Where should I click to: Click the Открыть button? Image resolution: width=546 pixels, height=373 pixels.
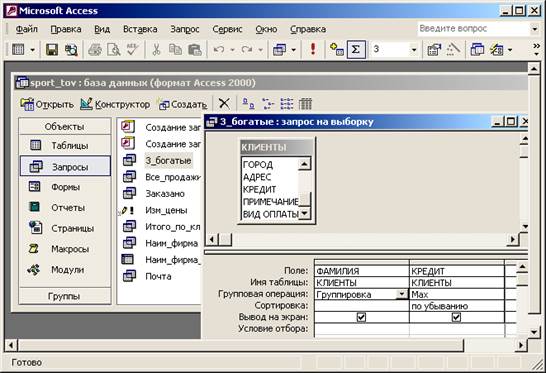tap(47, 104)
